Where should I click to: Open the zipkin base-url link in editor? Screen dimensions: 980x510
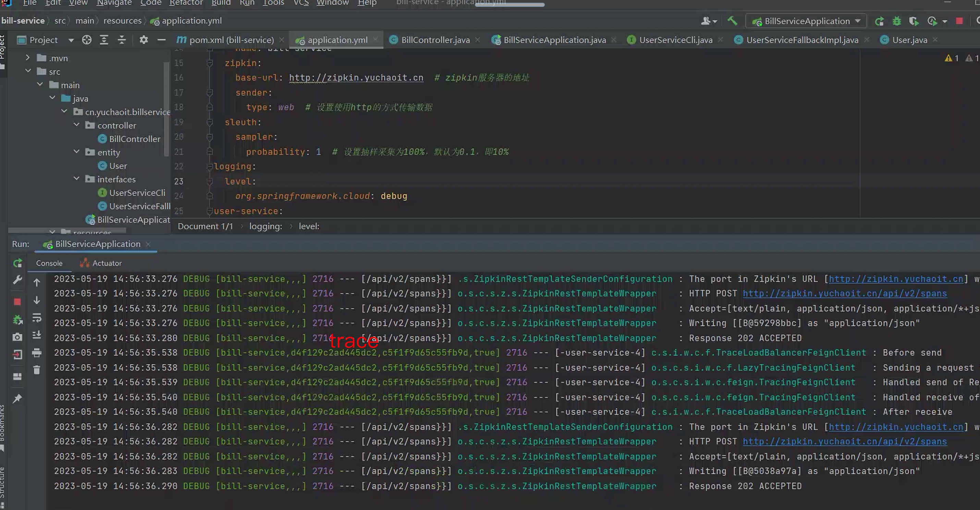[x=356, y=78]
